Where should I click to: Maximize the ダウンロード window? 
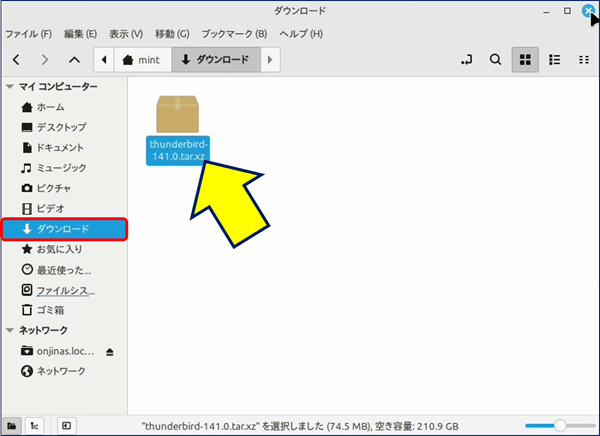pos(567,11)
